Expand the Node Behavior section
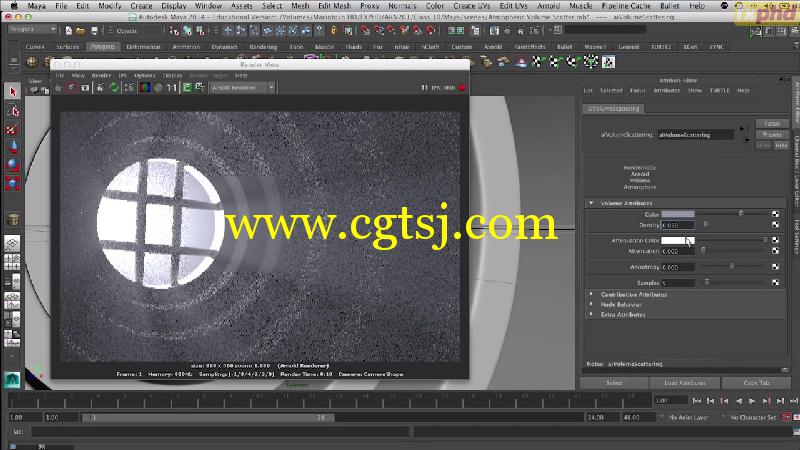This screenshot has height=450, width=800. [591, 304]
